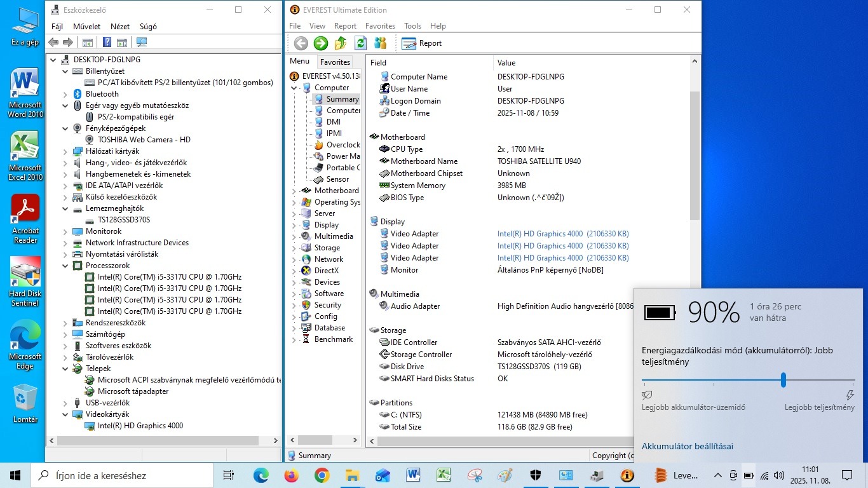The height and width of the screenshot is (488, 868).
Task: Click the help question mark icon in Eszközkezelő
Action: pyautogui.click(x=107, y=43)
